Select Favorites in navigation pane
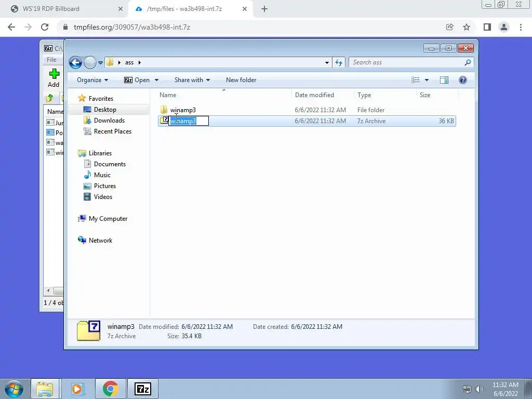Image resolution: width=532 pixels, height=399 pixels. click(x=101, y=99)
